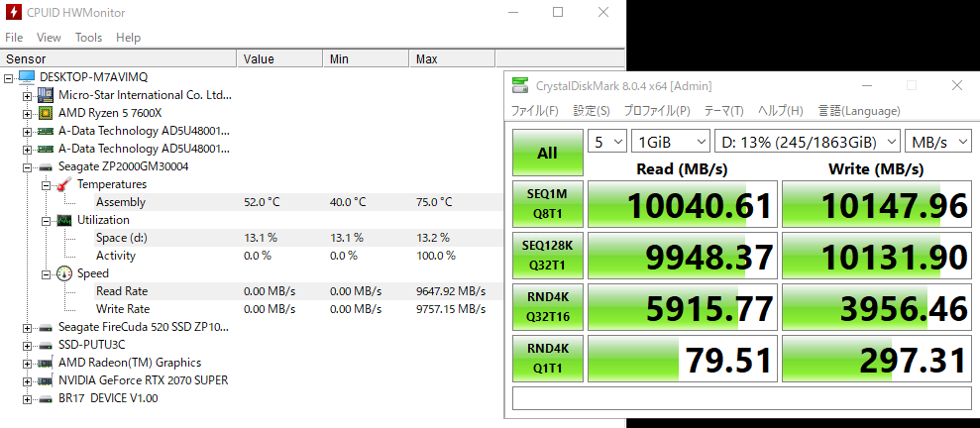
Task: Click the Seagate FireCuda 520 drive icon
Action: tap(45, 327)
